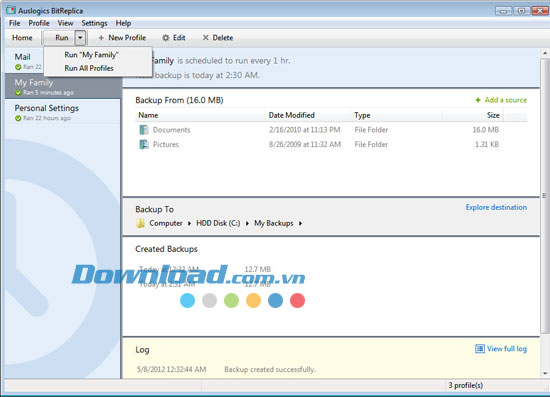Open the Settings menu
This screenshot has width=550, height=397.
click(94, 23)
